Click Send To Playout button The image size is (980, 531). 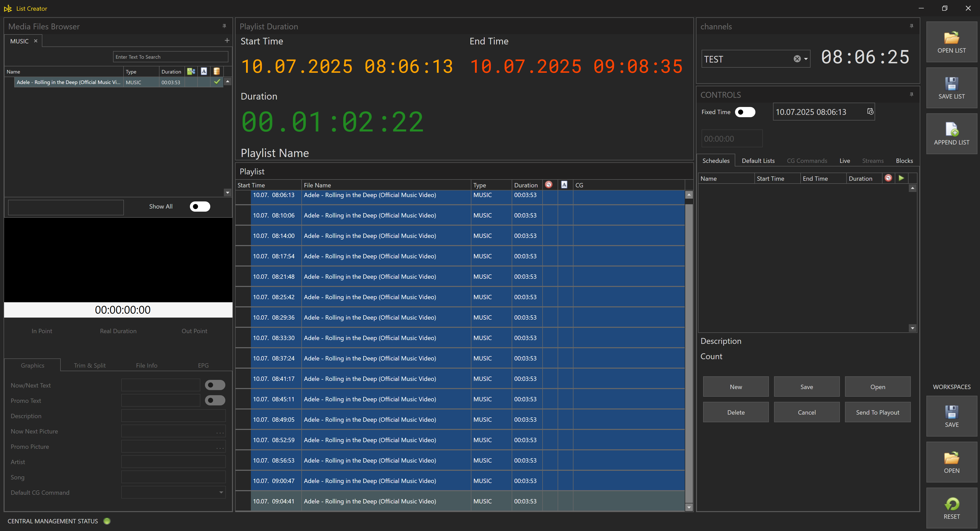click(878, 412)
